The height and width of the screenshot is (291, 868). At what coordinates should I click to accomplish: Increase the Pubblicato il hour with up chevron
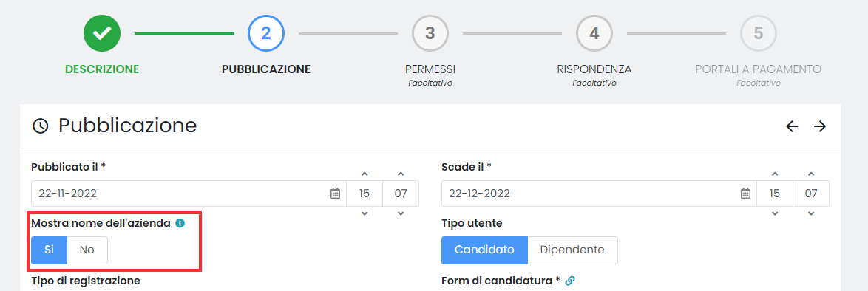click(x=365, y=174)
